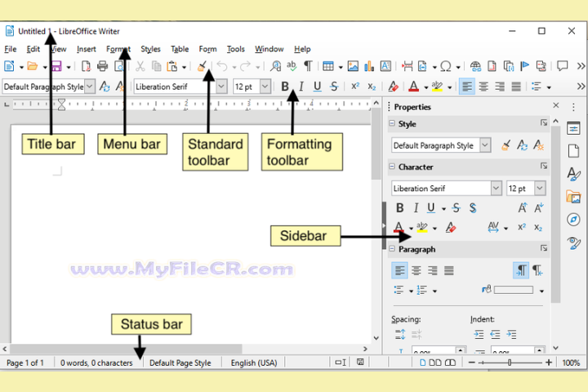Run the Spelling check icon
Image resolution: width=588 pixels, height=392 pixels.
292,66
